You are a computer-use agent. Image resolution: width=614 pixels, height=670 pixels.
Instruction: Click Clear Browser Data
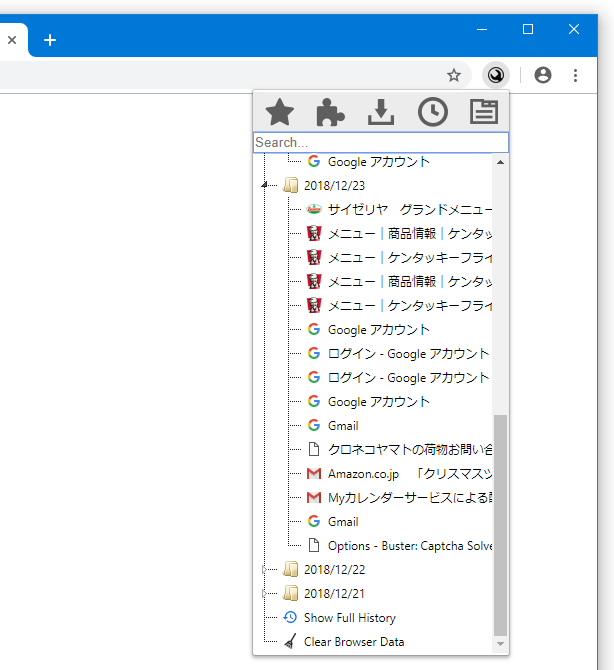(x=354, y=642)
